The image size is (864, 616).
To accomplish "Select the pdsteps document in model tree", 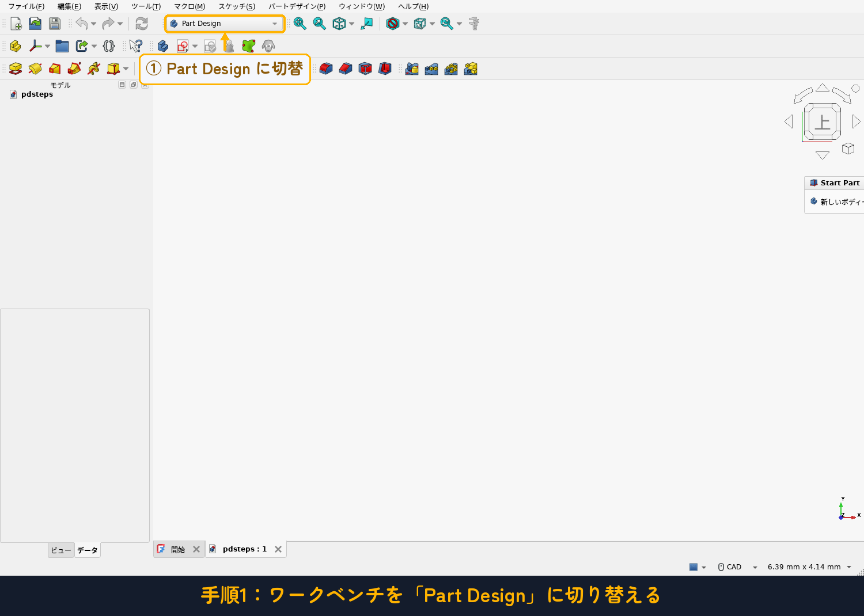I will [37, 94].
